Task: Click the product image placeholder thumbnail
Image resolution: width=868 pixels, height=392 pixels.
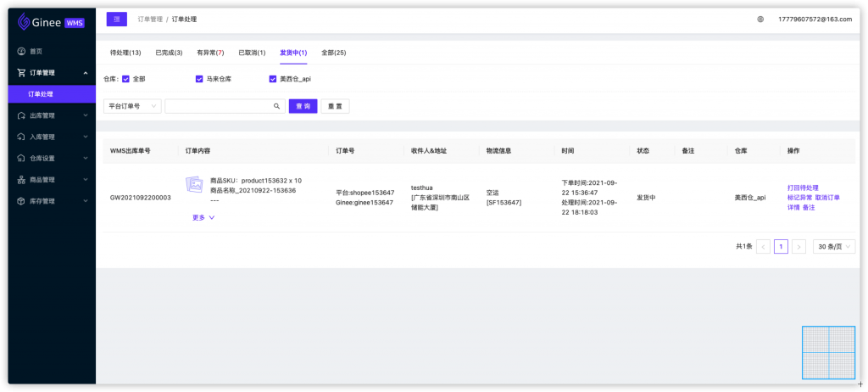Action: (195, 185)
